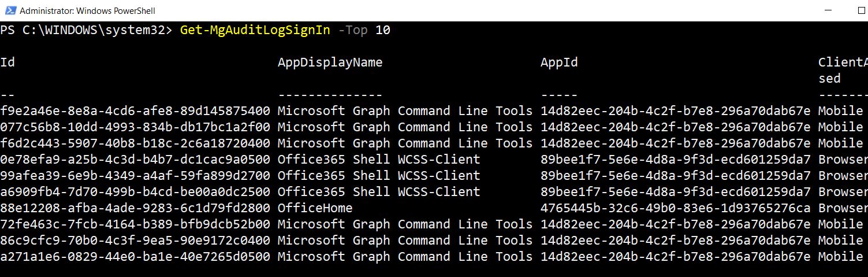The width and height of the screenshot is (868, 277).
Task: Click the PowerShell icon in the title bar
Action: pos(8,10)
